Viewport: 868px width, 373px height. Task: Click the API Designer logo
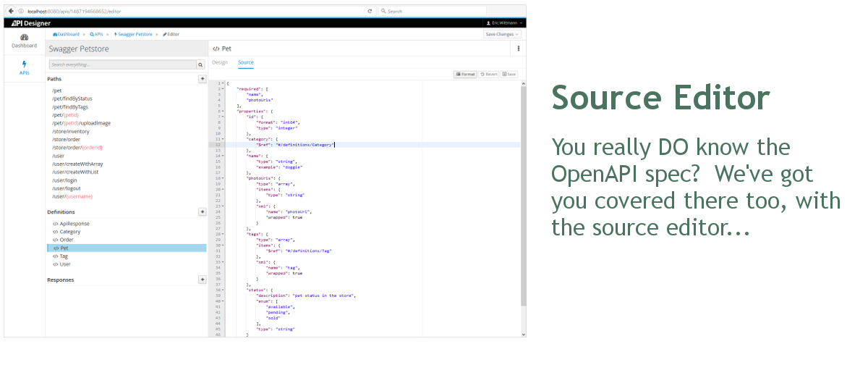click(x=30, y=23)
